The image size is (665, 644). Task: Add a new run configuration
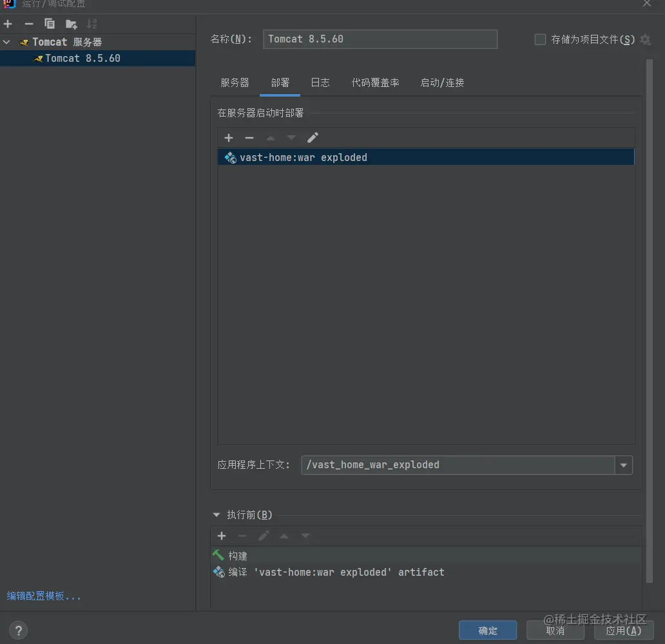coord(8,24)
